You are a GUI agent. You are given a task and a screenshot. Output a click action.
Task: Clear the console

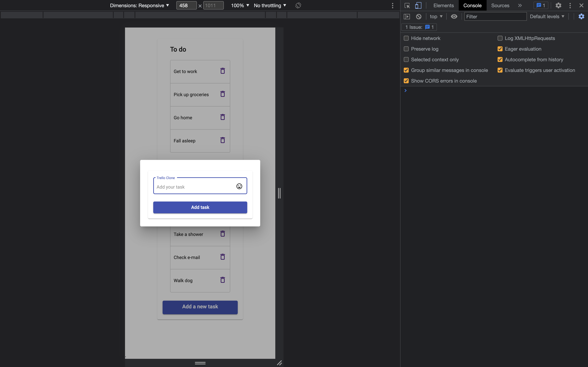click(x=418, y=16)
